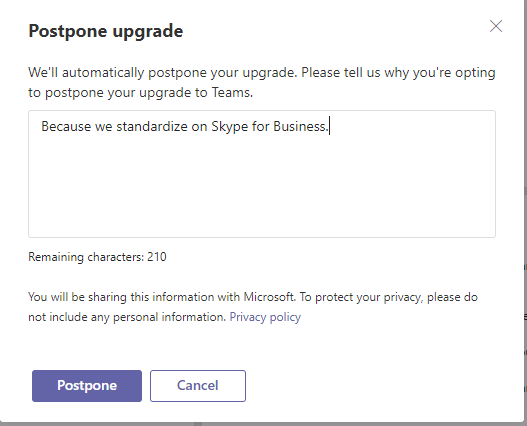Viewport: 527px width, 426px height.
Task: Dismiss the dialog using Cancel
Action: click(198, 386)
